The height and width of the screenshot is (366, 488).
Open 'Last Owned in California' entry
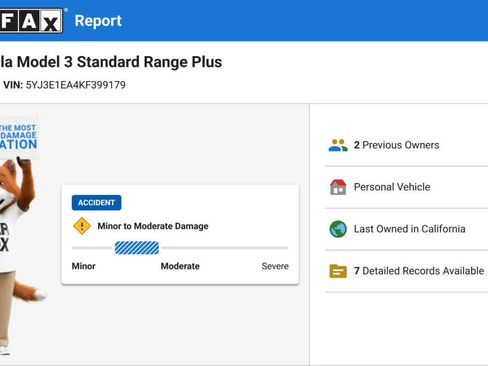(x=407, y=229)
